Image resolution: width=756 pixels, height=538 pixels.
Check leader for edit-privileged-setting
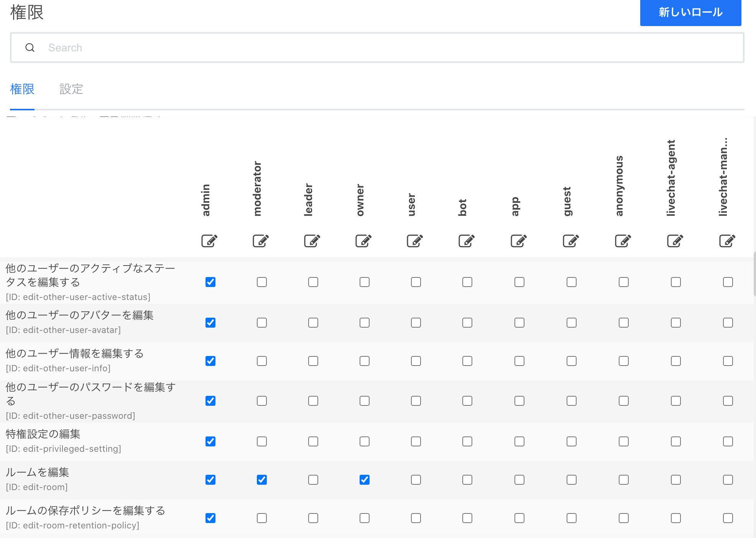tap(313, 441)
